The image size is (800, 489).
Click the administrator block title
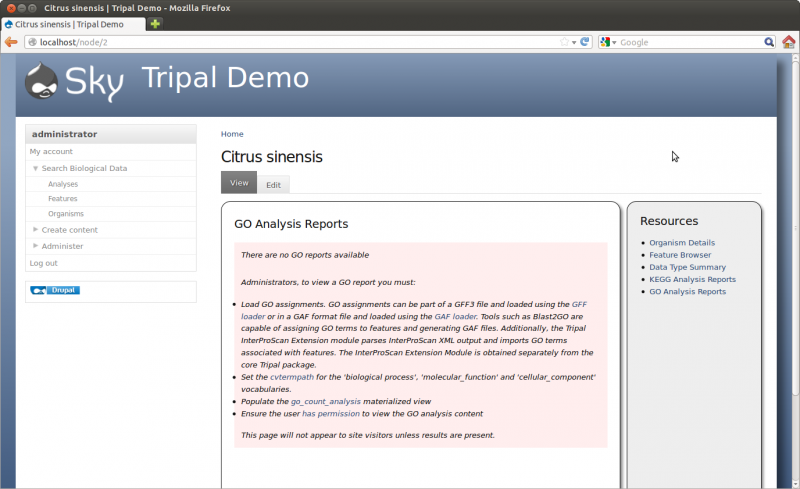tap(64, 134)
